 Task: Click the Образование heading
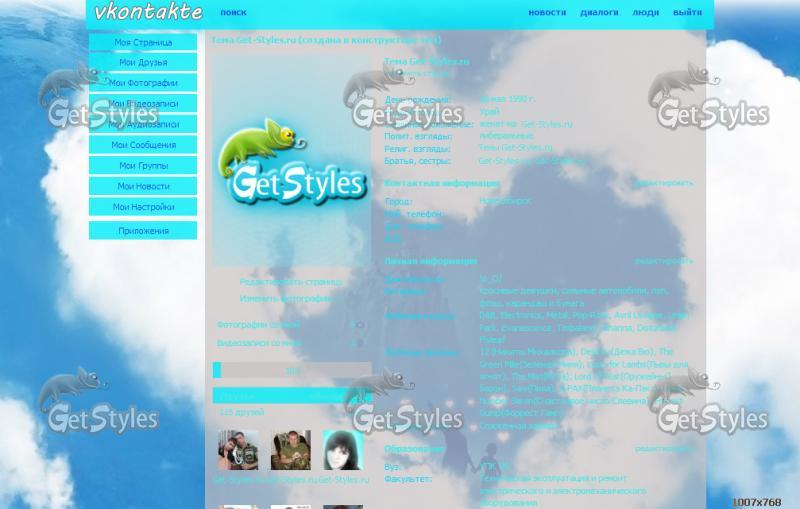pyautogui.click(x=414, y=449)
